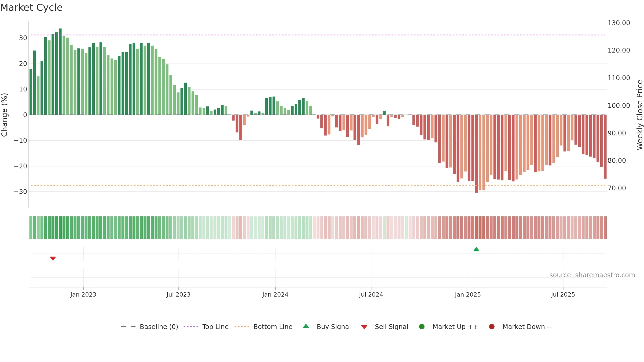Click the gray dashed Baseline legend swatch

click(x=128, y=327)
